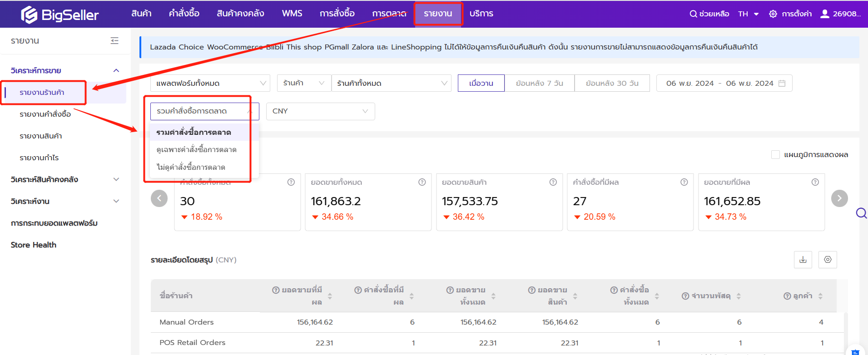Select ดูเฉพาะคำสั่งซื้อการตลาด option in dropdown list
Screen dimensions: 868x355
(196, 150)
